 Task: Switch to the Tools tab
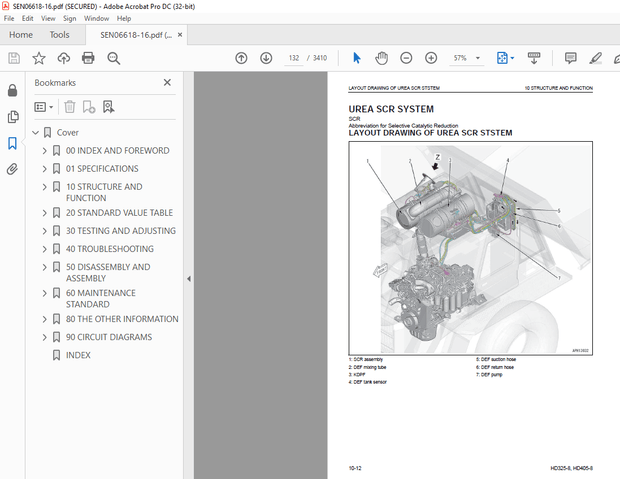[x=59, y=35]
